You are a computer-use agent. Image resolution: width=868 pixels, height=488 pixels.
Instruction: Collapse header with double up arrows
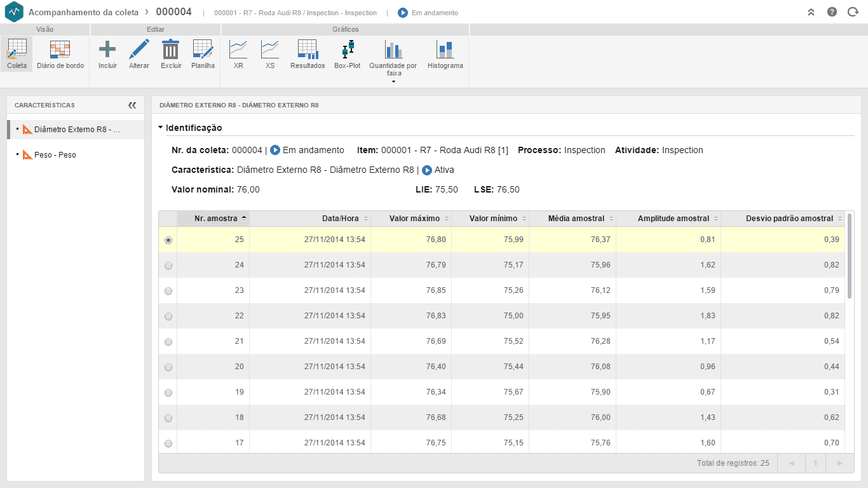coord(811,12)
